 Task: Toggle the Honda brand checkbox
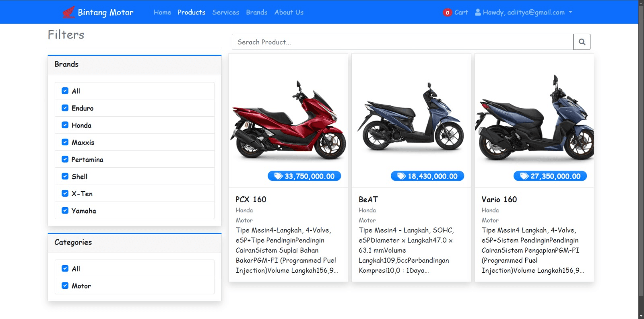pyautogui.click(x=65, y=125)
